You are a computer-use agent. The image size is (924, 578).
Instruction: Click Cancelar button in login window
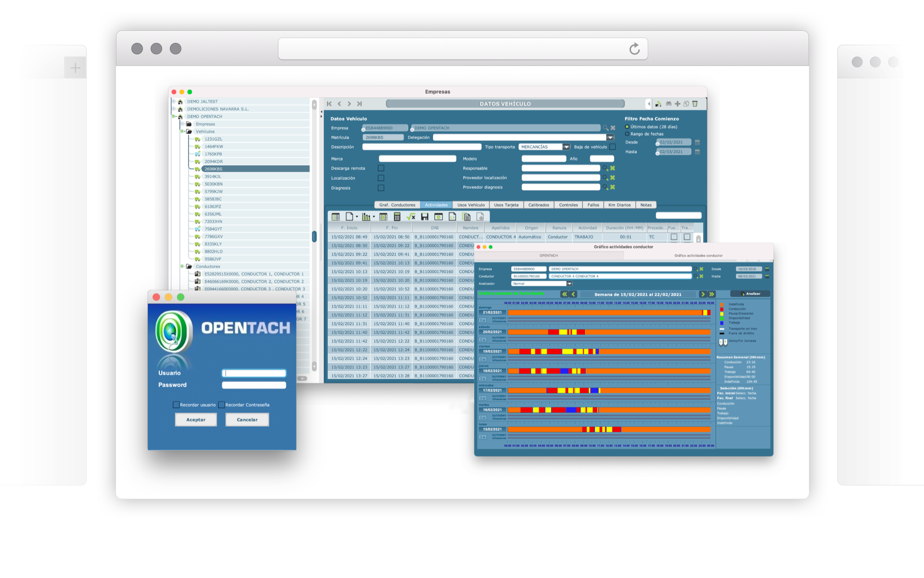coord(247,420)
